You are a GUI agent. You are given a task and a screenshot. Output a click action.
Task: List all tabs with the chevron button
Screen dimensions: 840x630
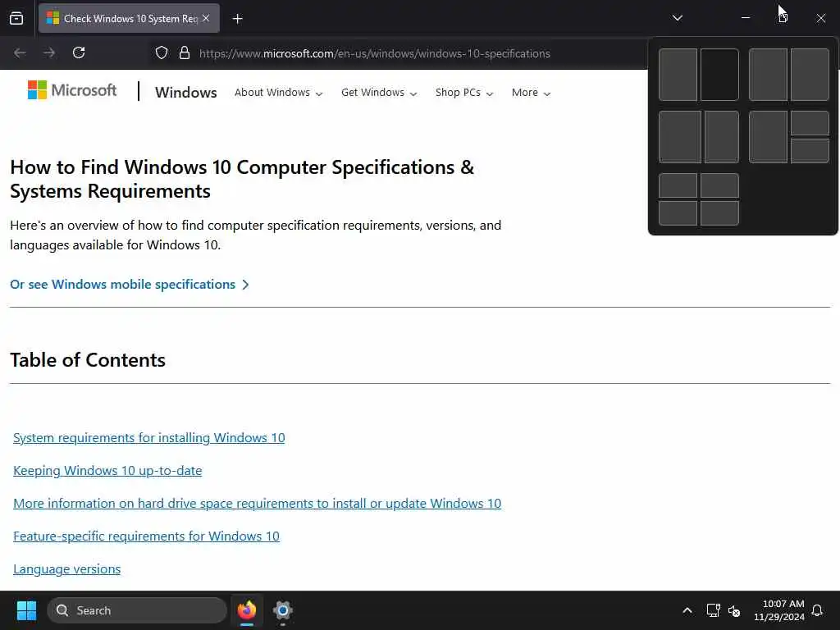[677, 18]
